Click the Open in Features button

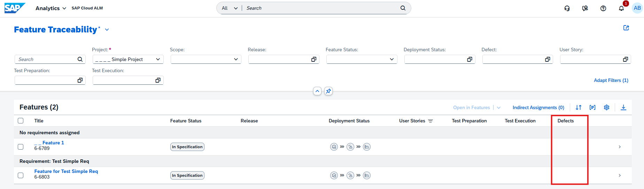coord(472,107)
